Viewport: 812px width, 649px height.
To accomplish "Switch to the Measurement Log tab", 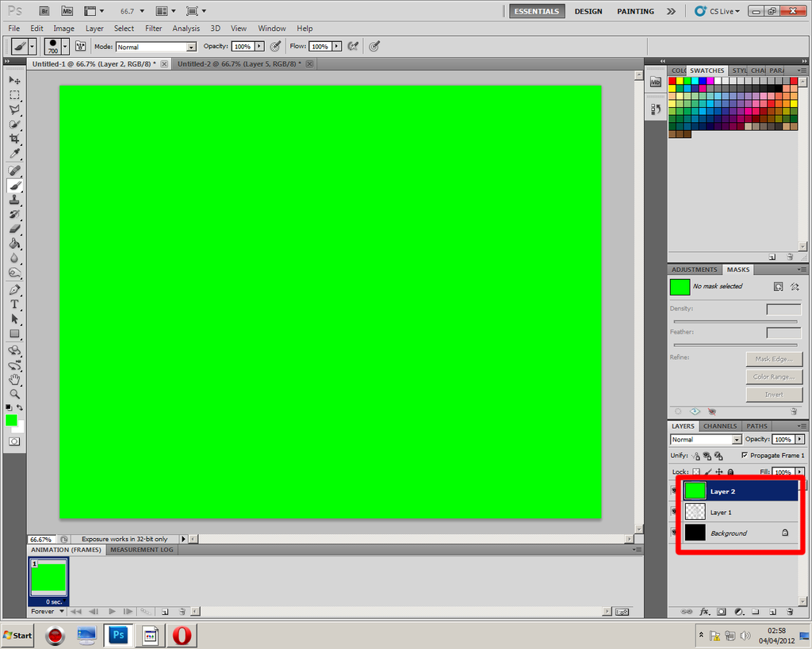I will (141, 550).
